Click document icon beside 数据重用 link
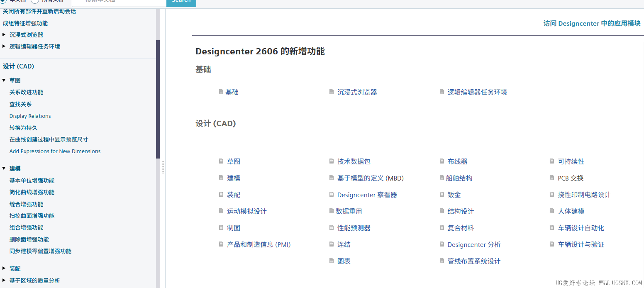Screen dimensions: 644x288 332,211
